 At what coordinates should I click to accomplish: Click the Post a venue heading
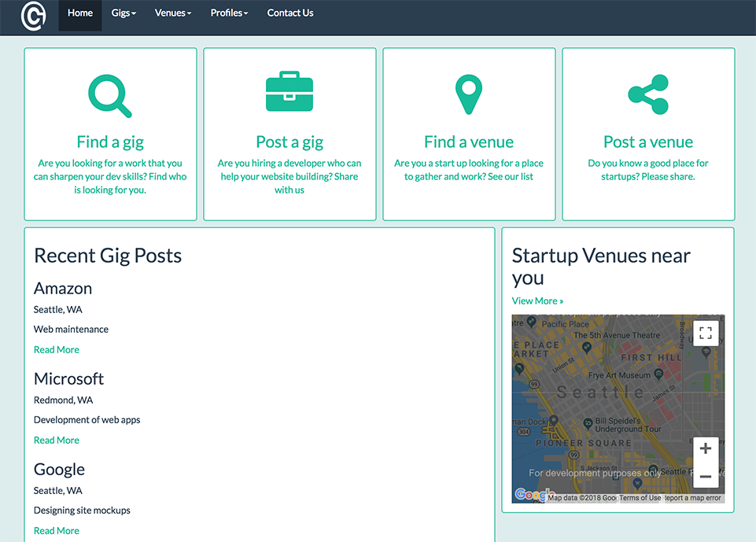click(648, 142)
